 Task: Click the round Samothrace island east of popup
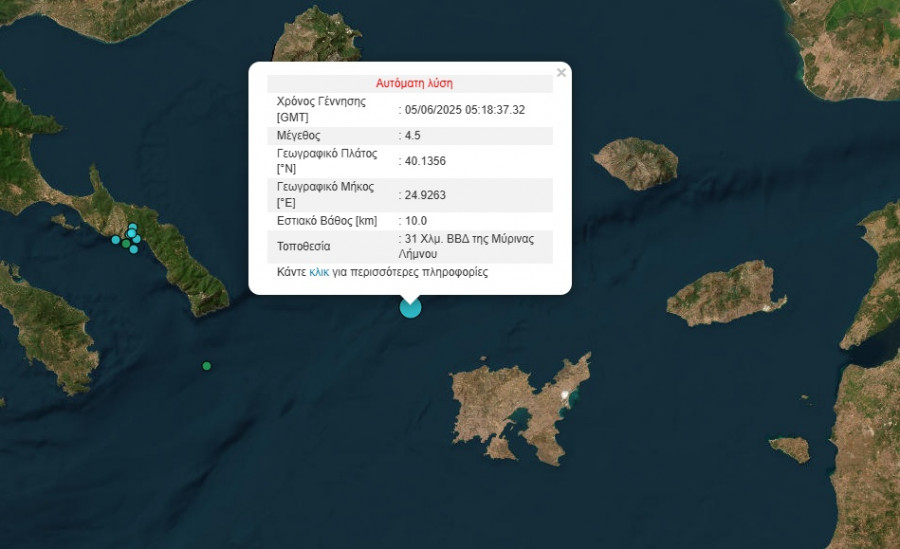635,163
